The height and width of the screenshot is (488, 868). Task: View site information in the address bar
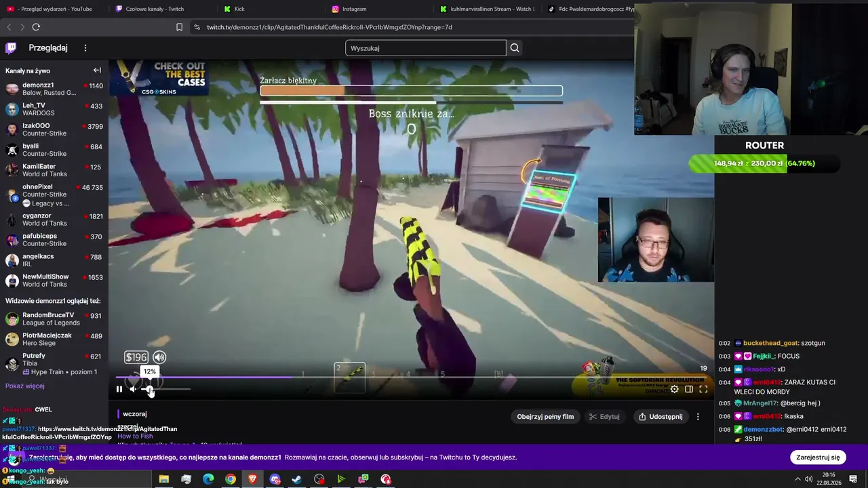tap(197, 27)
